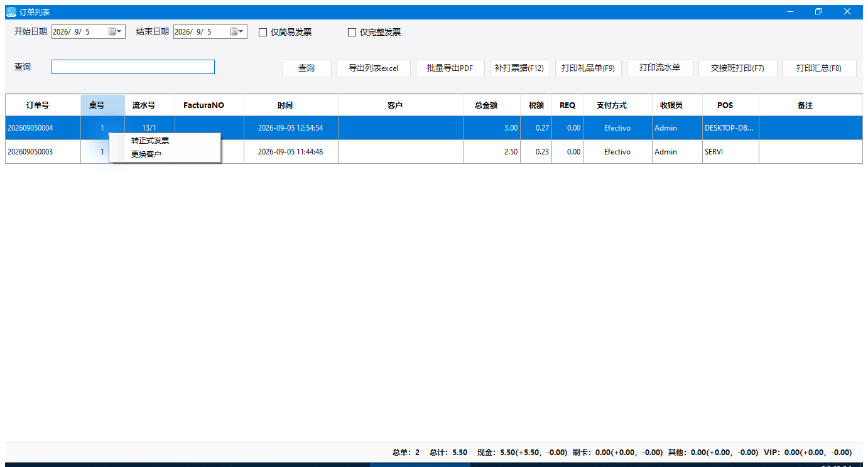This screenshot has height=467, width=868.
Task: Choose 更换客户 from context menu
Action: tap(165, 154)
